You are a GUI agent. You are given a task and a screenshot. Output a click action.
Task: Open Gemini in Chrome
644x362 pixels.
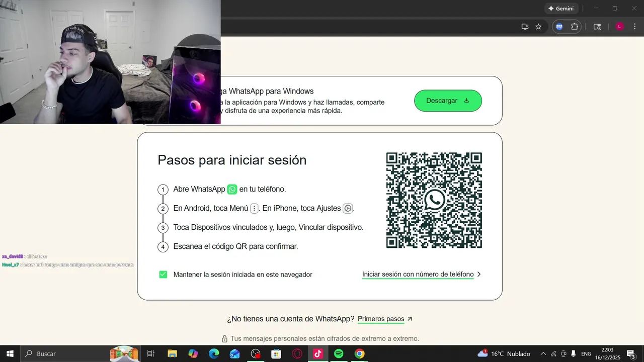click(x=561, y=9)
